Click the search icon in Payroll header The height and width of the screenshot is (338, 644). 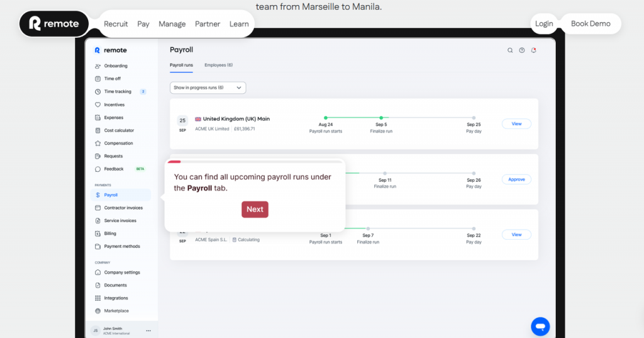tap(510, 50)
